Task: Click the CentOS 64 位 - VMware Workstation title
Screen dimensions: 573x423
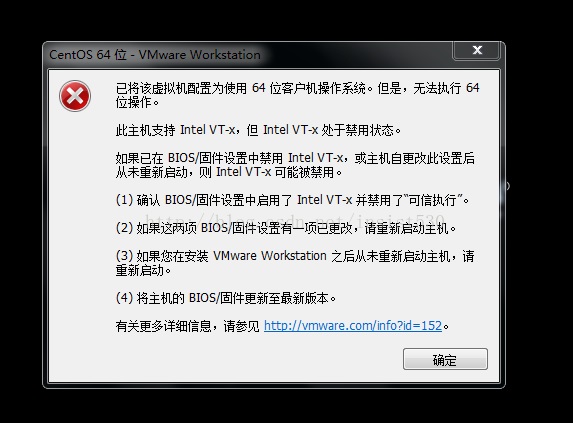Action: [x=155, y=55]
